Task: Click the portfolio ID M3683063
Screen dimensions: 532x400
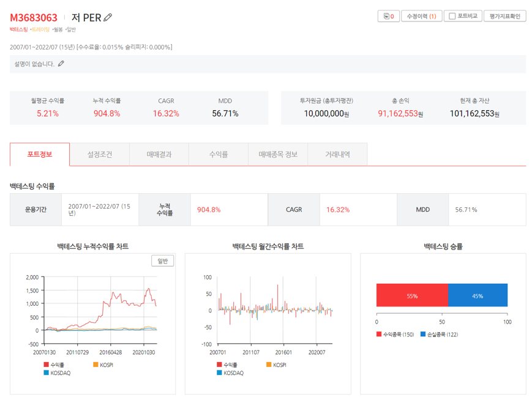Action: pos(34,18)
